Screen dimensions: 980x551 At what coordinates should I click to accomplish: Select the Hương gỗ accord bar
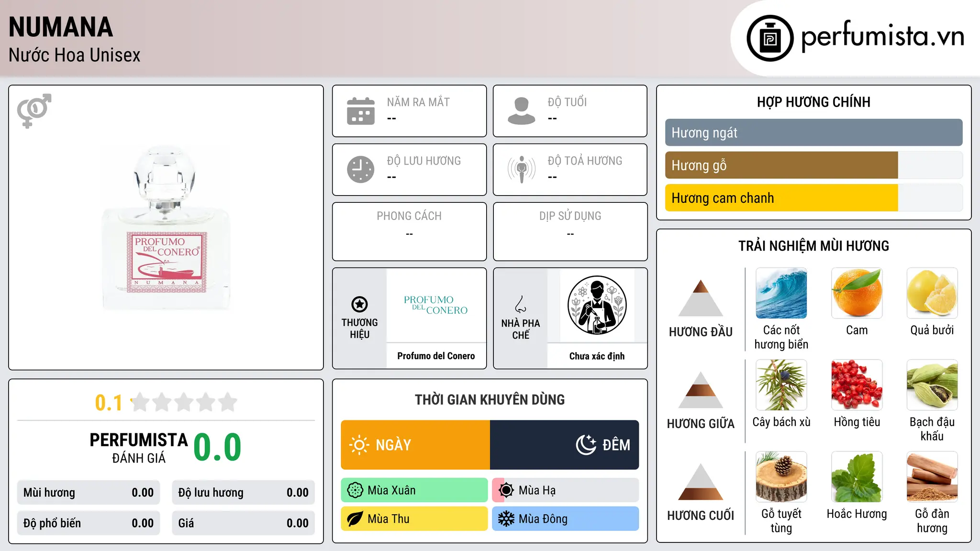(x=814, y=165)
